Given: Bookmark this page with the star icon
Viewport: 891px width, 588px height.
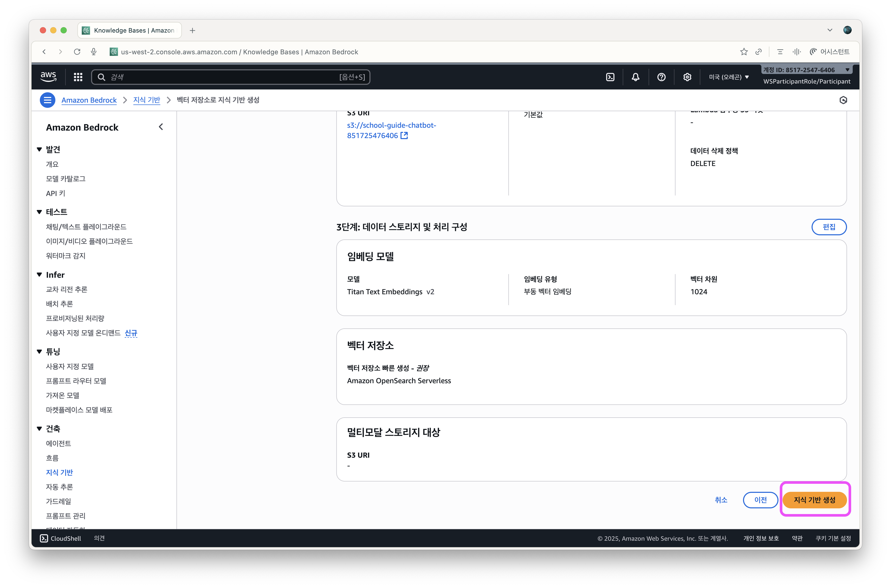Looking at the screenshot, I should [744, 52].
